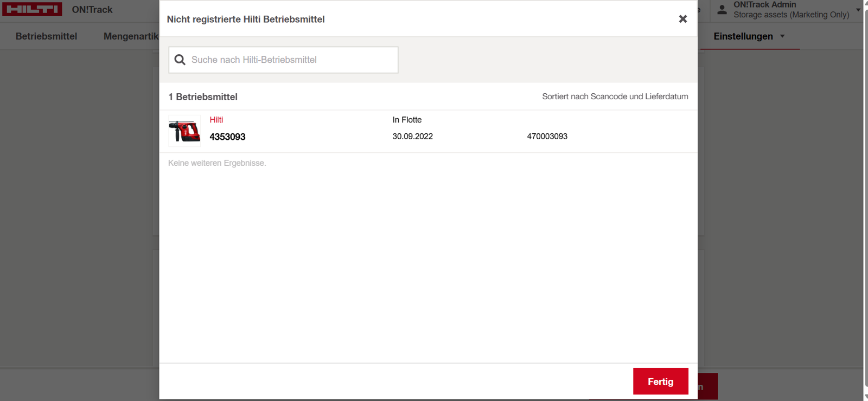868x401 pixels.
Task: Click Sortiert nach Scancode und Lieferdatum
Action: point(615,96)
